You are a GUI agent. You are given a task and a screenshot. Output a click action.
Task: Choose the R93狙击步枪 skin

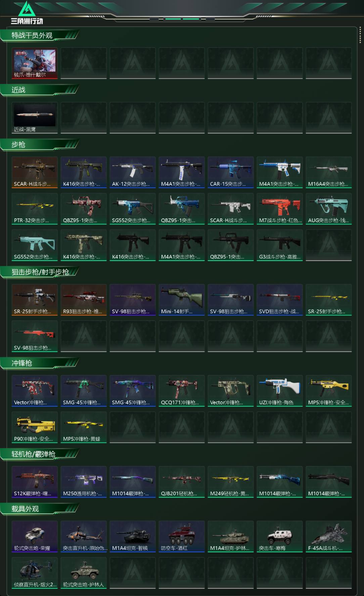point(84,300)
